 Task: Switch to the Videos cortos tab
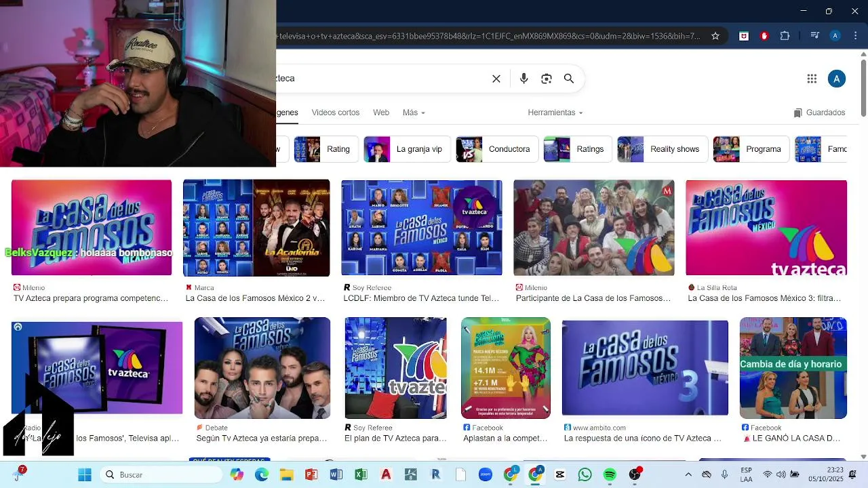[336, 113]
